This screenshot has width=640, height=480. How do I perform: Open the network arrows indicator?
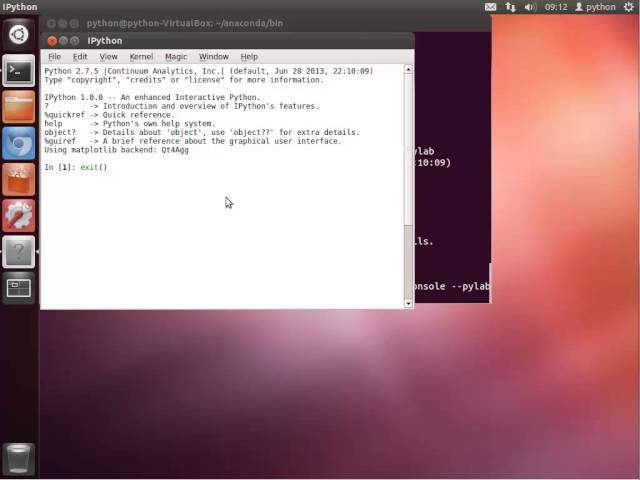point(510,7)
